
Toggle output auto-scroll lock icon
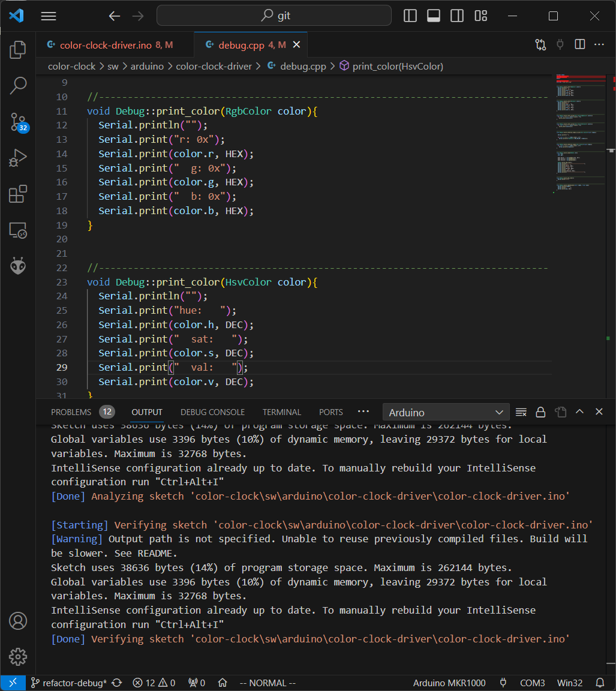[540, 412]
